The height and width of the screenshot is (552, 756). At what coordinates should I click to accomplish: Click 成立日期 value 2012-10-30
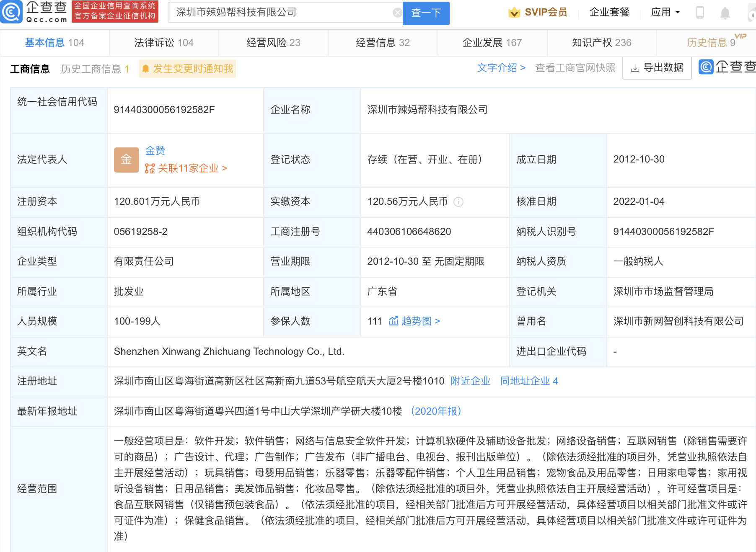click(639, 159)
